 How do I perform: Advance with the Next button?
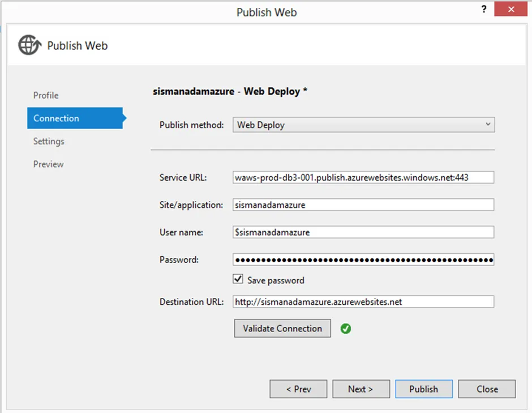click(x=361, y=389)
